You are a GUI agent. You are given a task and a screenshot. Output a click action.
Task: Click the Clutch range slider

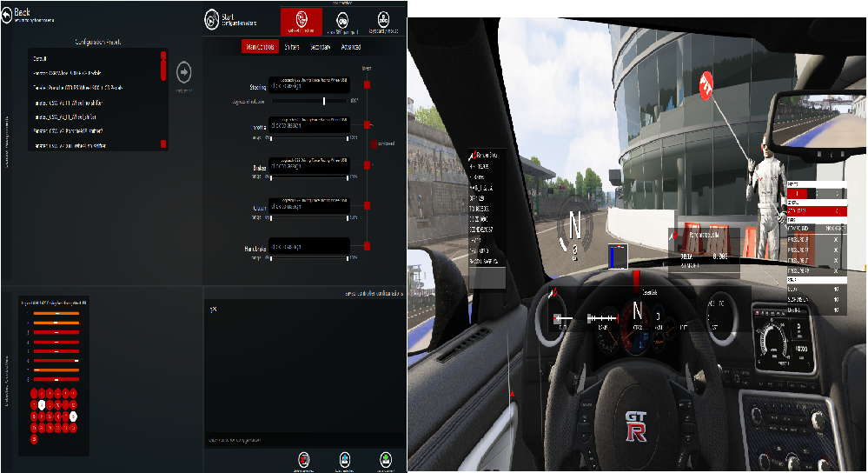click(x=309, y=217)
